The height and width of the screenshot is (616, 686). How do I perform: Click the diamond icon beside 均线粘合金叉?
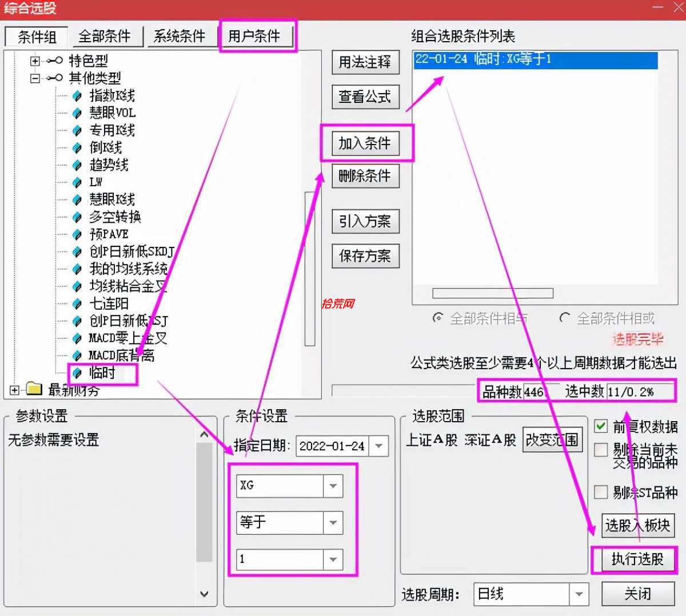tap(77, 287)
